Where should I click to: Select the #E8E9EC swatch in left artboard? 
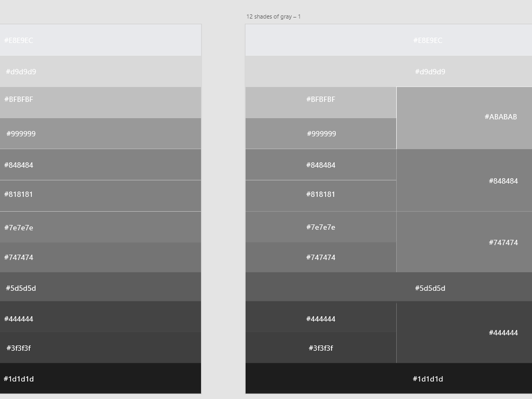click(101, 40)
